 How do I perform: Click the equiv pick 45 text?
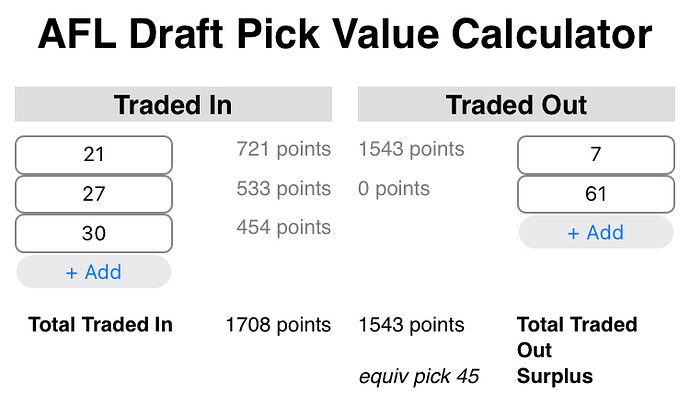point(419,377)
